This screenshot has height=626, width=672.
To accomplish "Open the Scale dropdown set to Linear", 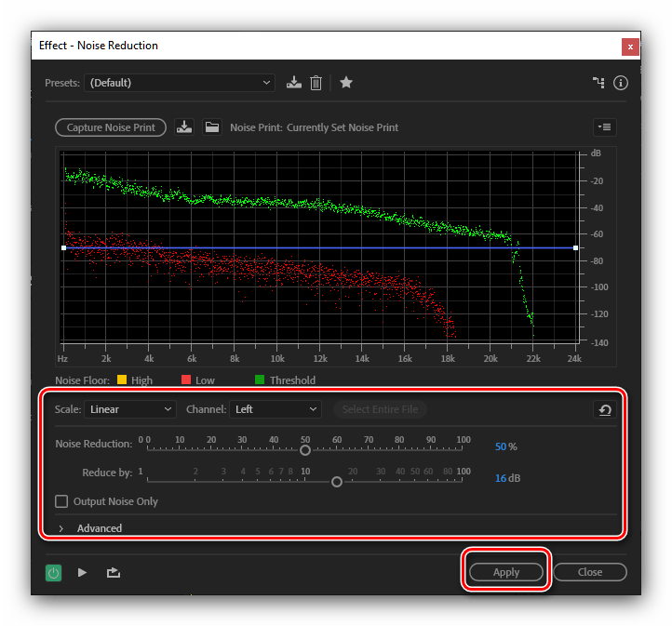I will pos(130,409).
